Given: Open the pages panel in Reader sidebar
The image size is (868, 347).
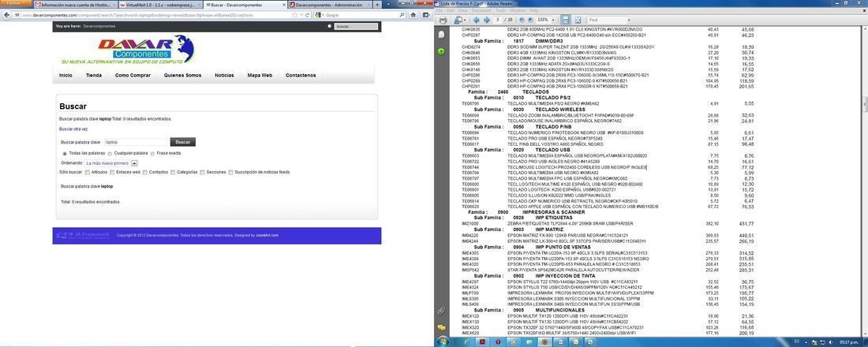Looking at the screenshot, I should point(441,35).
